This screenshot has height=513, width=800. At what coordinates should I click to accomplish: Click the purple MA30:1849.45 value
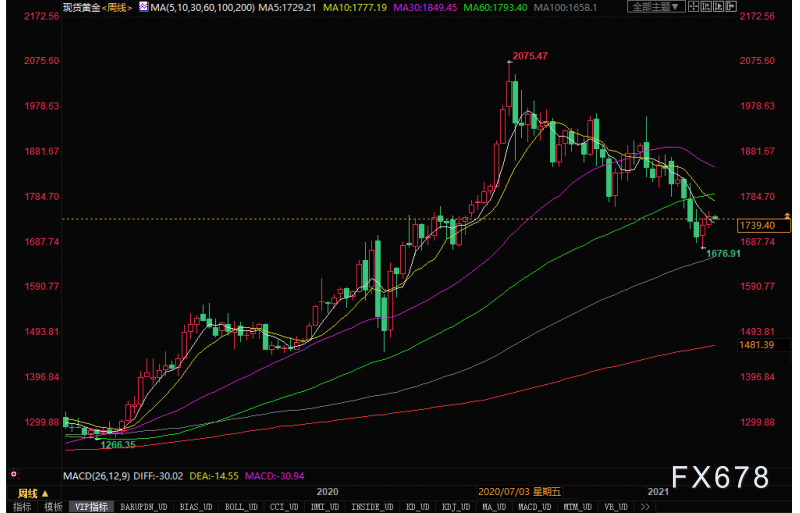click(x=425, y=8)
